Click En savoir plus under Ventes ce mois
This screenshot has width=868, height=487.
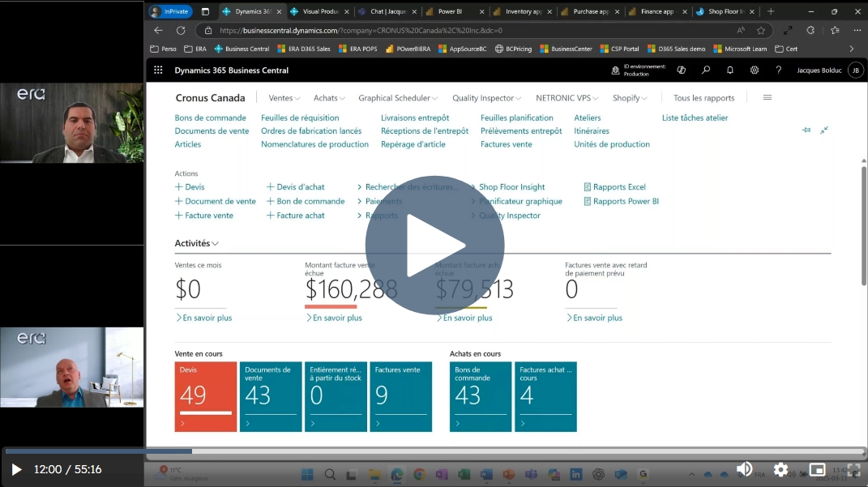point(204,318)
